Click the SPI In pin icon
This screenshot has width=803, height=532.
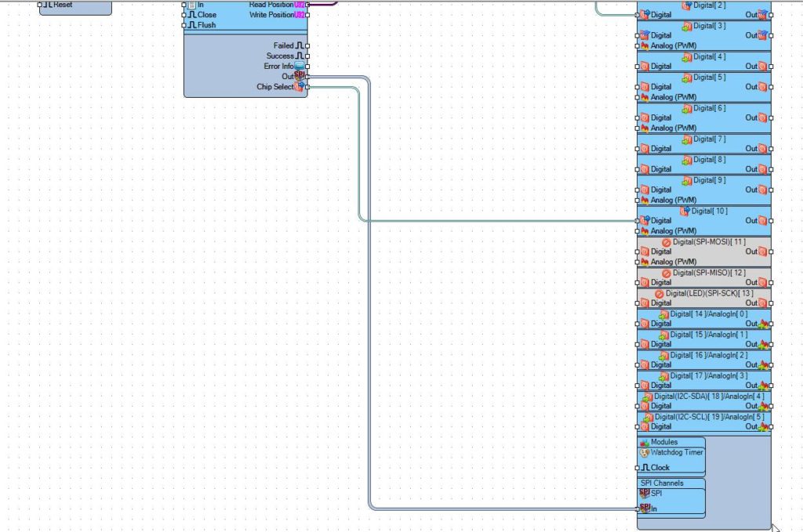[x=645, y=508]
